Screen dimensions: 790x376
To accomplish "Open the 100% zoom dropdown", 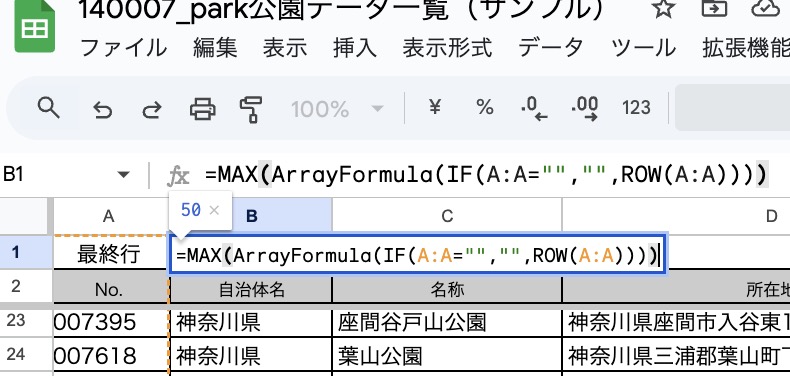I will tap(337, 109).
